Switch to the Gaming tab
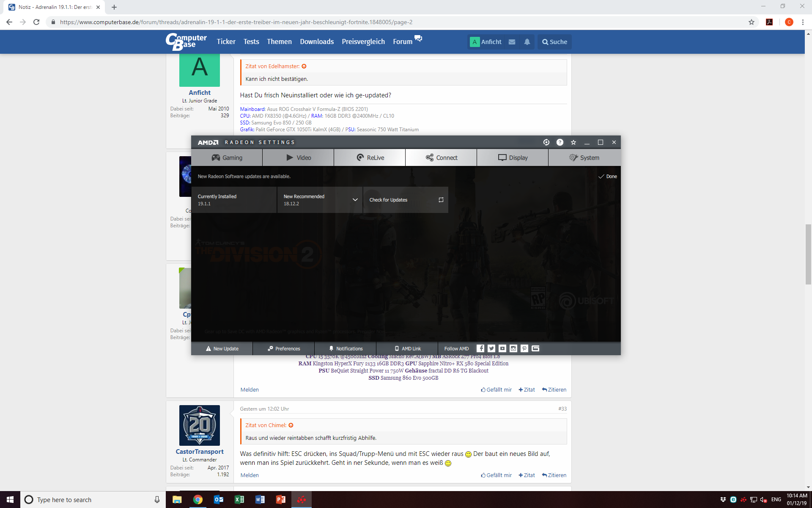 click(x=227, y=157)
